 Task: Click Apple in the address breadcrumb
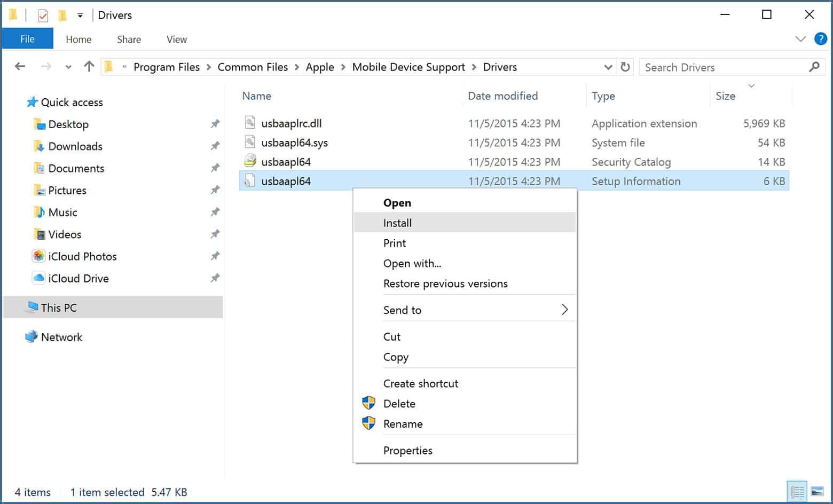[320, 67]
